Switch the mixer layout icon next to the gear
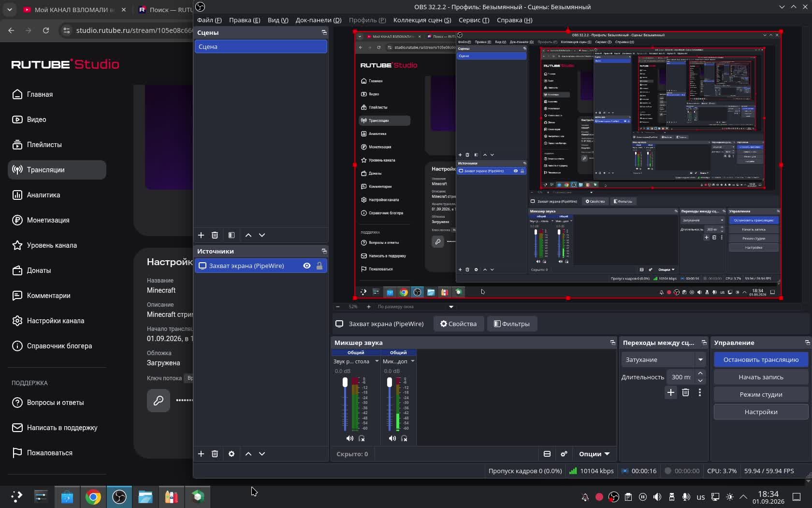Screen dimensions: 812x508 [547, 454]
